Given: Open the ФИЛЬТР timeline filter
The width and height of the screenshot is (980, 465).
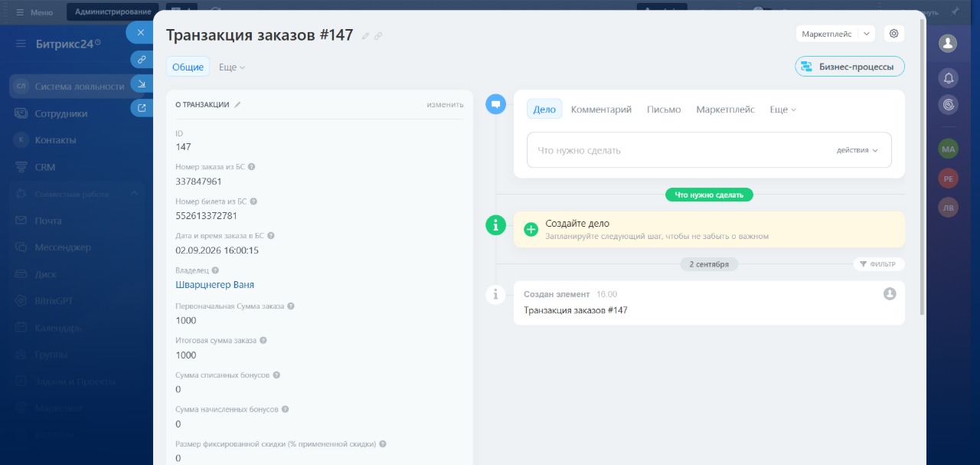Looking at the screenshot, I should coord(879,264).
